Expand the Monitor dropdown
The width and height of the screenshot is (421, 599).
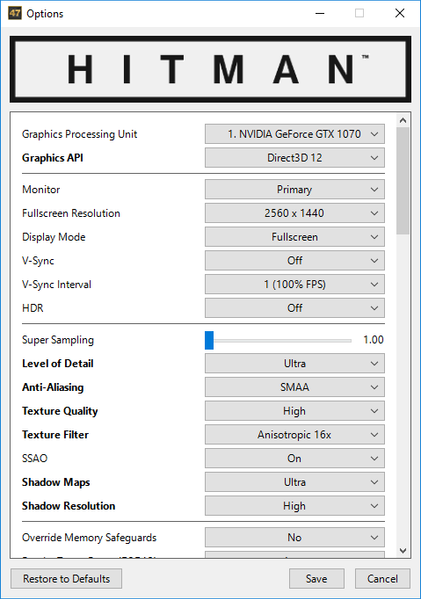click(x=295, y=189)
